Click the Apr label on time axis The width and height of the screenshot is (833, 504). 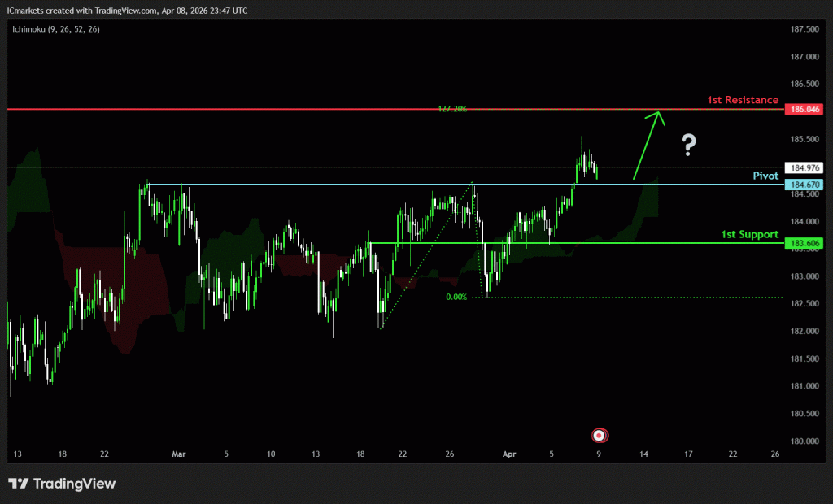pos(508,455)
